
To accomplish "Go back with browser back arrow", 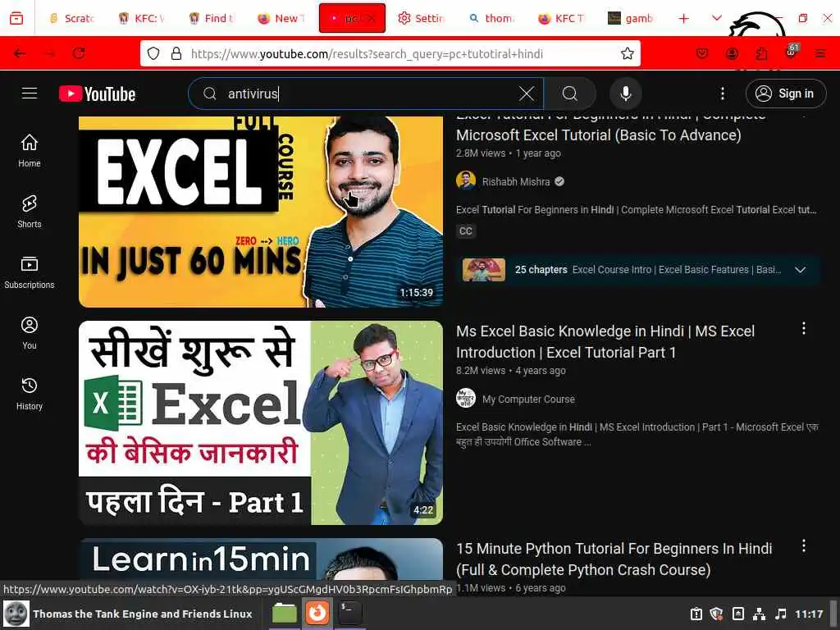I will [x=20, y=53].
